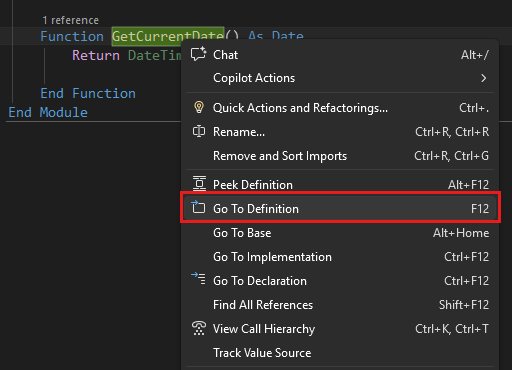512x370 pixels.
Task: Select Peek Definition menu entry
Action: pos(340,185)
